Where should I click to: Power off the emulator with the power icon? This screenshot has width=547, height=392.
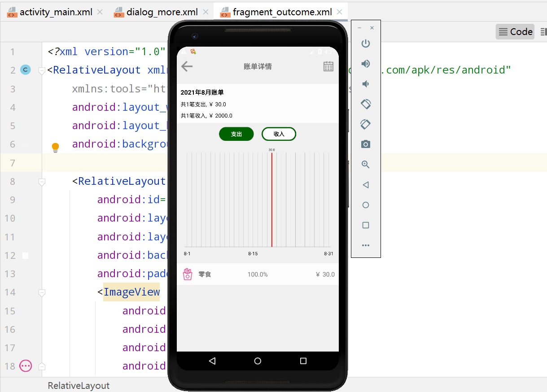pyautogui.click(x=366, y=44)
